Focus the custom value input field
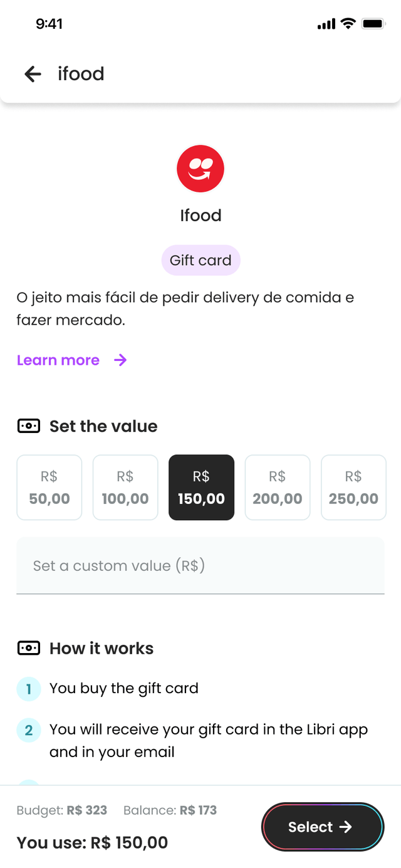Viewport: 401px width, 868px height. pyautogui.click(x=200, y=566)
